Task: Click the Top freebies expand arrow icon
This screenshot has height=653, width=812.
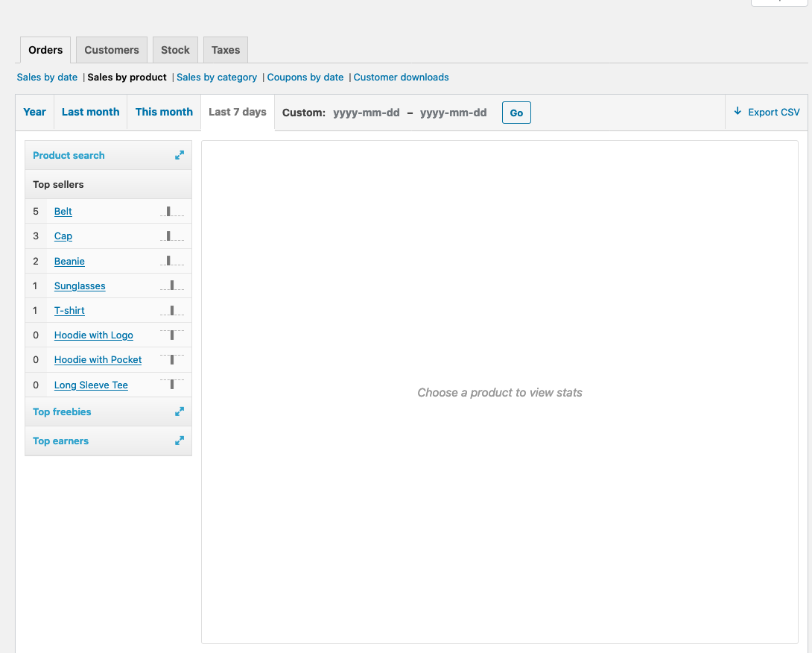Action: pyautogui.click(x=179, y=411)
